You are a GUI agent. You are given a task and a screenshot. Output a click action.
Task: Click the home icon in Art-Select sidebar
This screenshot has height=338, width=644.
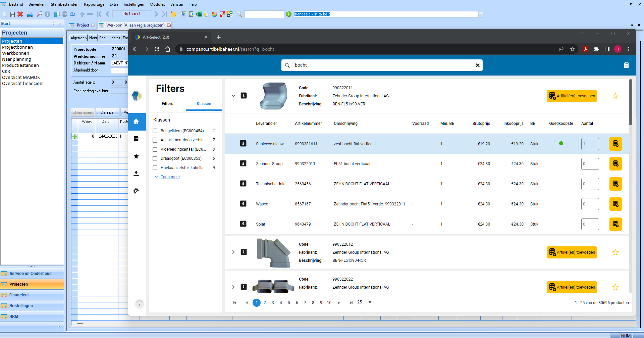[137, 122]
